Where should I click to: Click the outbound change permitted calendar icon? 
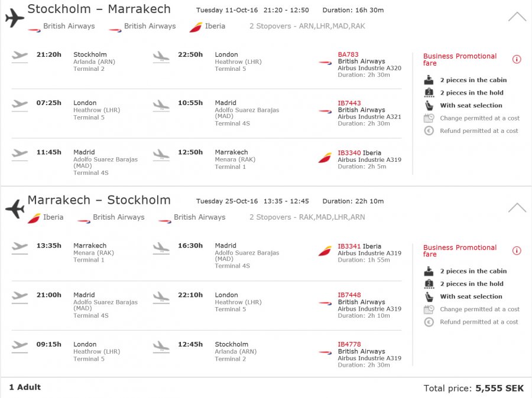click(x=429, y=118)
